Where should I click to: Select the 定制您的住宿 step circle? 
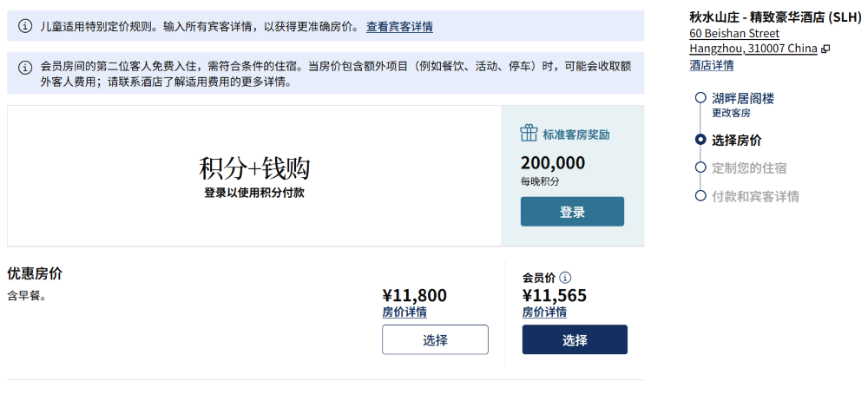[x=700, y=167]
